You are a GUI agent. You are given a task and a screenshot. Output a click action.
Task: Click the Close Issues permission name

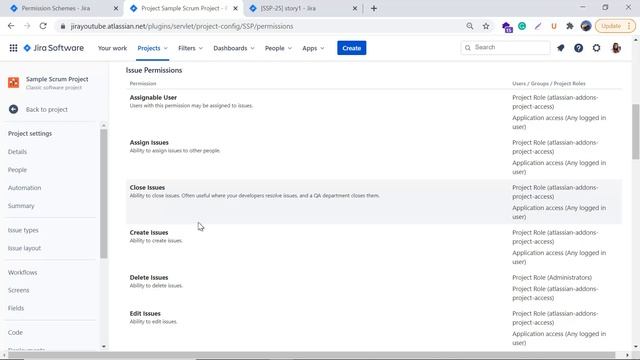coord(147,187)
